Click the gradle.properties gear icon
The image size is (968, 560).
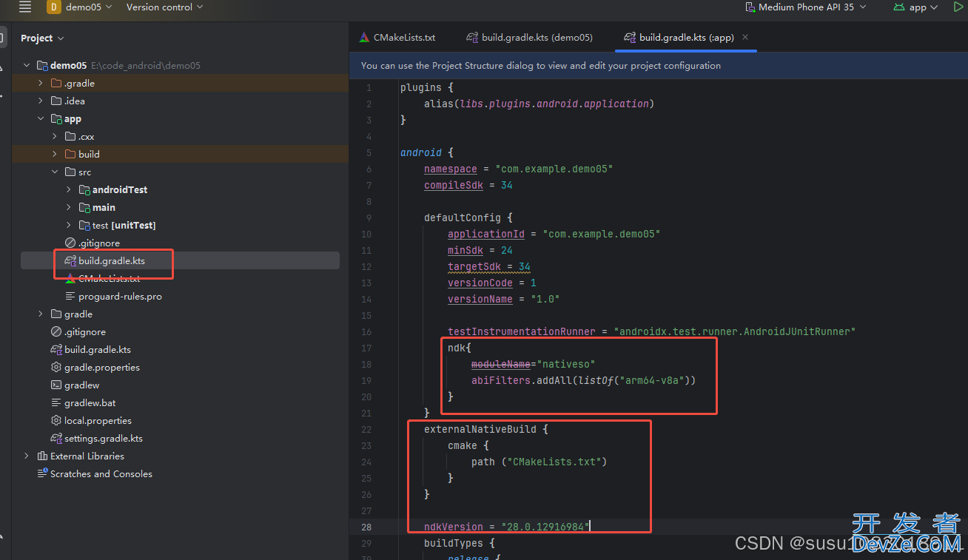[x=56, y=368]
